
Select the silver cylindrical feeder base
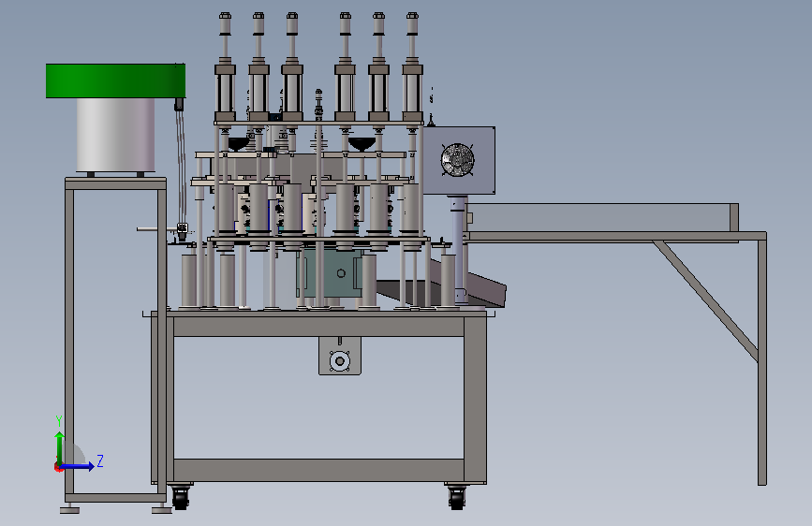pos(115,135)
